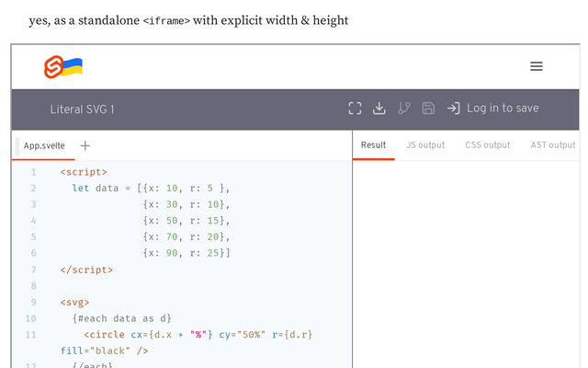
Task: Click the '{#each data as d}' line
Action: pos(121,318)
